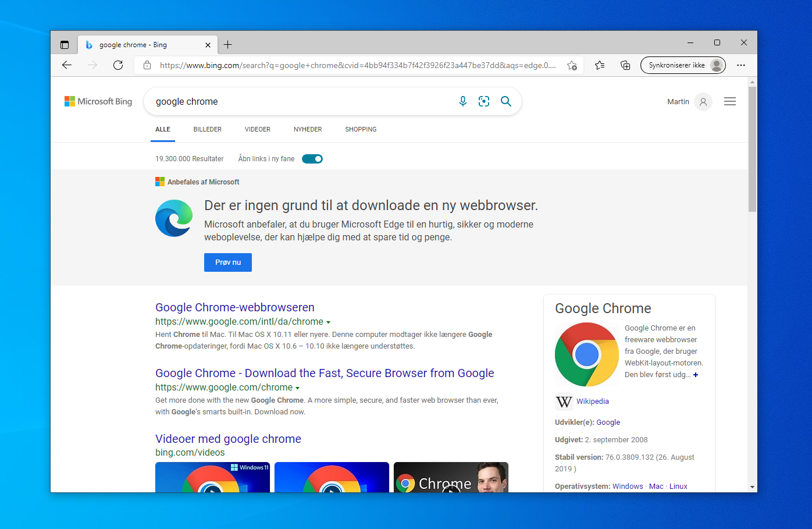The height and width of the screenshot is (529, 812).
Task: Refresh the current page
Action: click(x=117, y=66)
